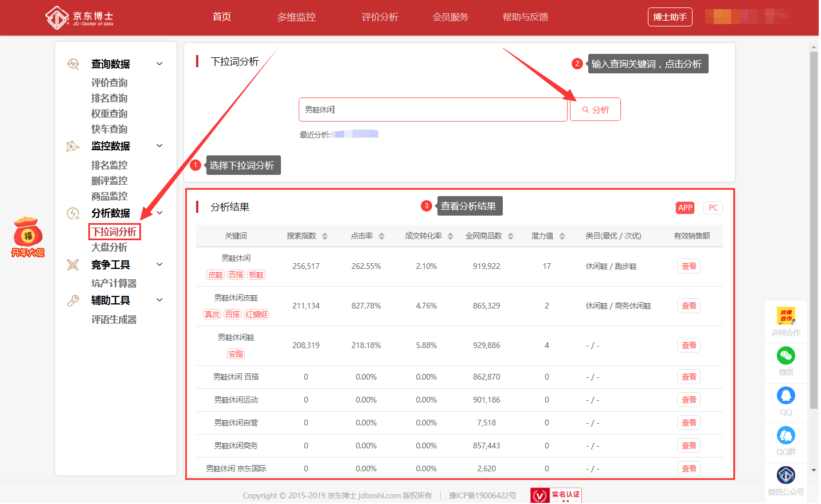Collapse the 查询数据 sidebar section
The width and height of the screenshot is (821, 504).
tap(159, 64)
